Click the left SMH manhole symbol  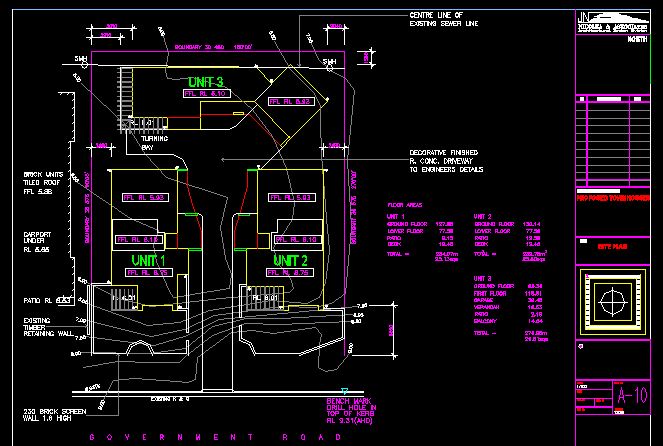[x=78, y=60]
